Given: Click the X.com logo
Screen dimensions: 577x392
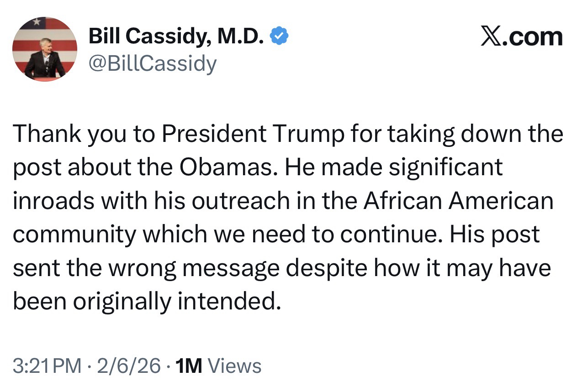Looking at the screenshot, I should [x=521, y=36].
